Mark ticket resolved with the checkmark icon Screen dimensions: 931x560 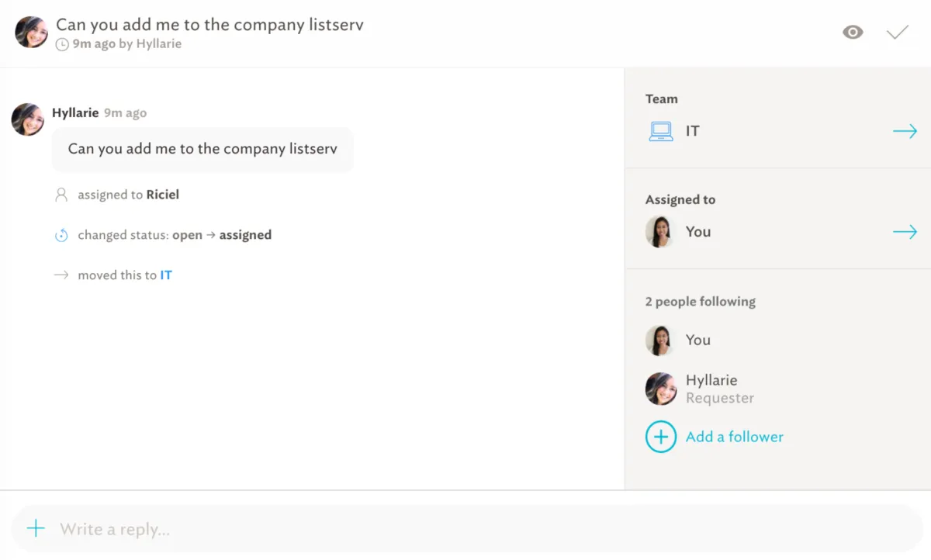(897, 33)
